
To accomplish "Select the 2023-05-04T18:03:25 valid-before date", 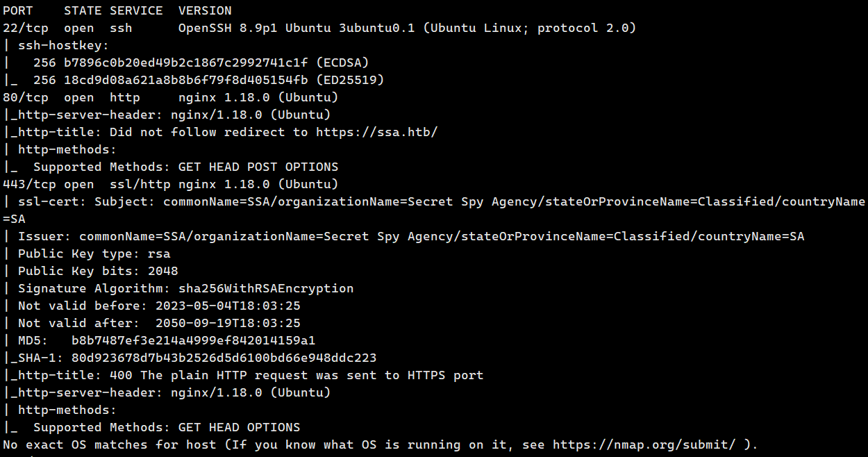I will tap(228, 306).
